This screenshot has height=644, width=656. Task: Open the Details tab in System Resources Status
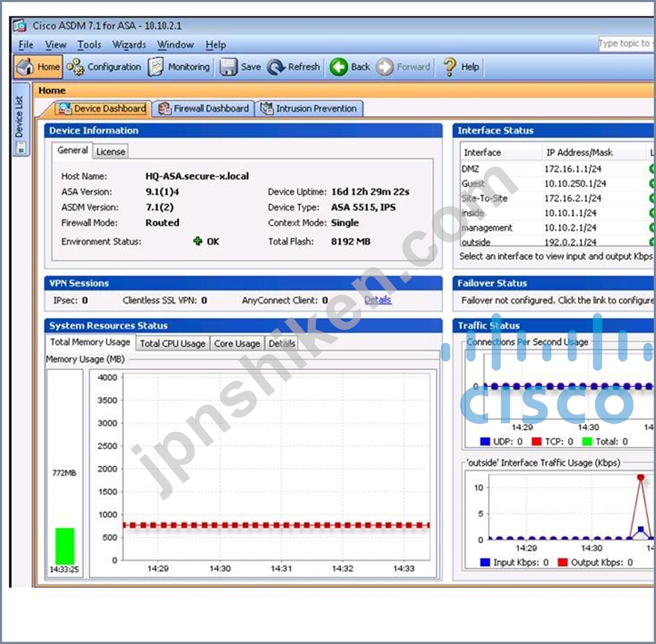tap(281, 344)
